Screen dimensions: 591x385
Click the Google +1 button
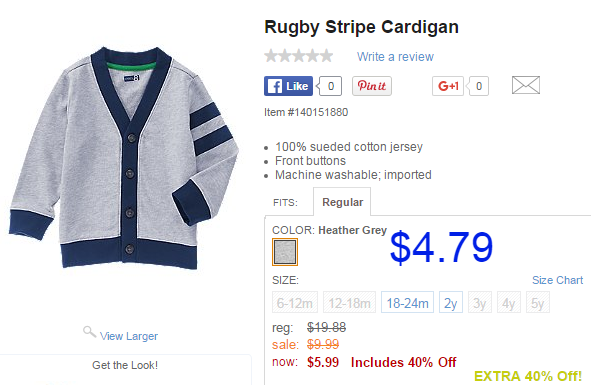pyautogui.click(x=448, y=86)
